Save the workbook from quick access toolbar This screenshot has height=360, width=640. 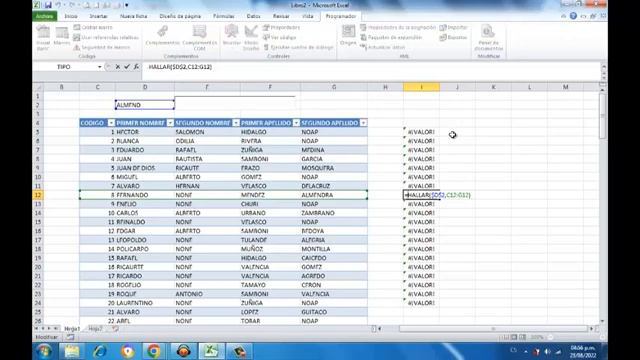pos(48,5)
